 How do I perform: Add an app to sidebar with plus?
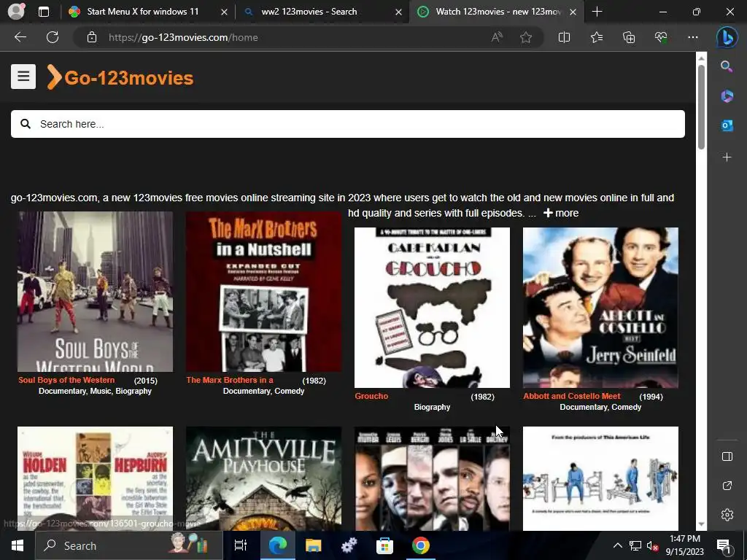(727, 157)
